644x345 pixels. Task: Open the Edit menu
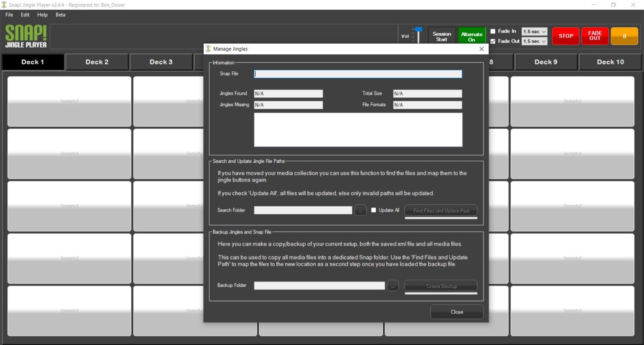25,14
